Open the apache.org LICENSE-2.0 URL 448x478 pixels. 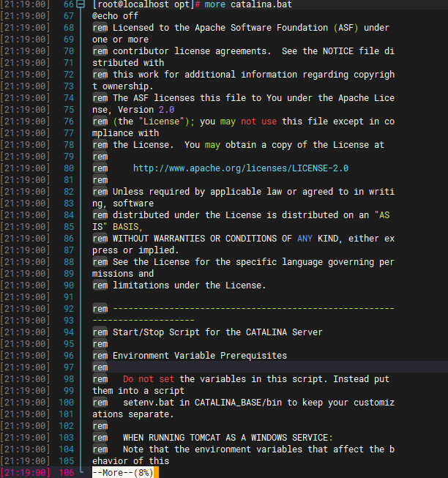point(240,168)
